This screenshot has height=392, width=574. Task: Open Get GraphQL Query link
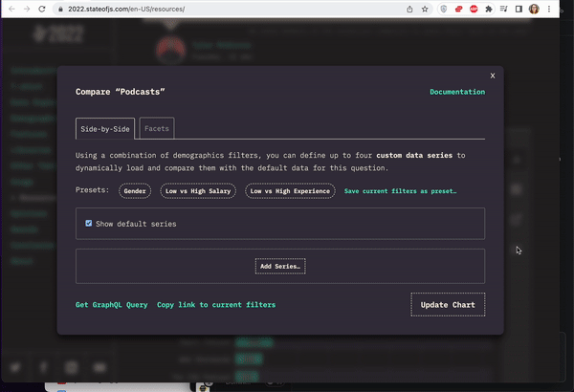(111, 305)
